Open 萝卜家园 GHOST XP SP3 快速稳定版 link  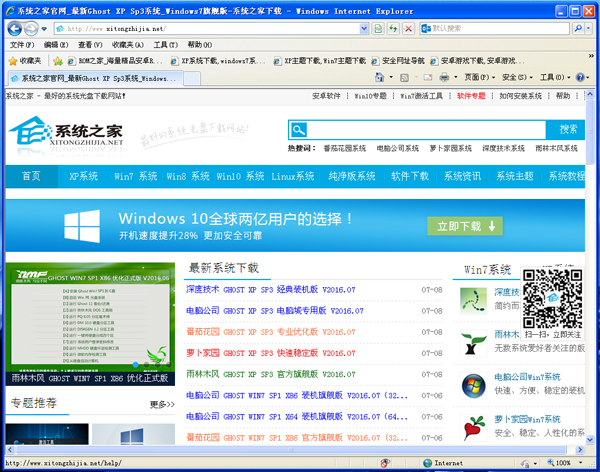pos(271,353)
